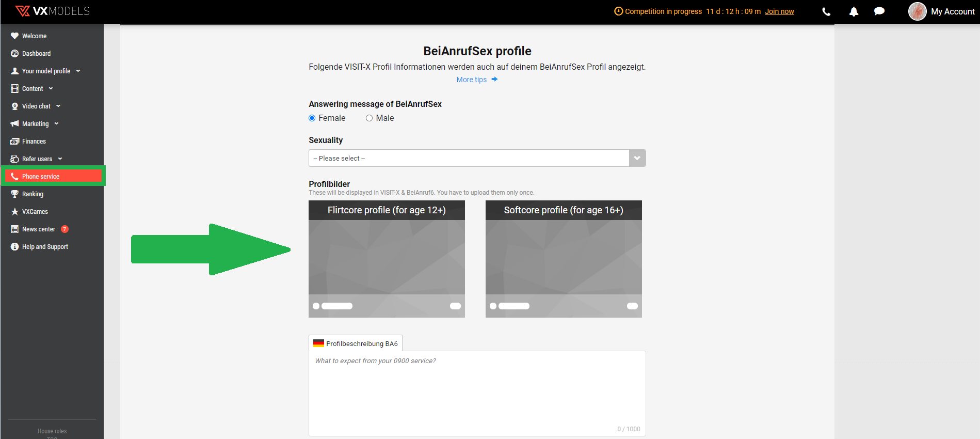Upload Flirtcore profile picture (age 12+)

point(387,259)
